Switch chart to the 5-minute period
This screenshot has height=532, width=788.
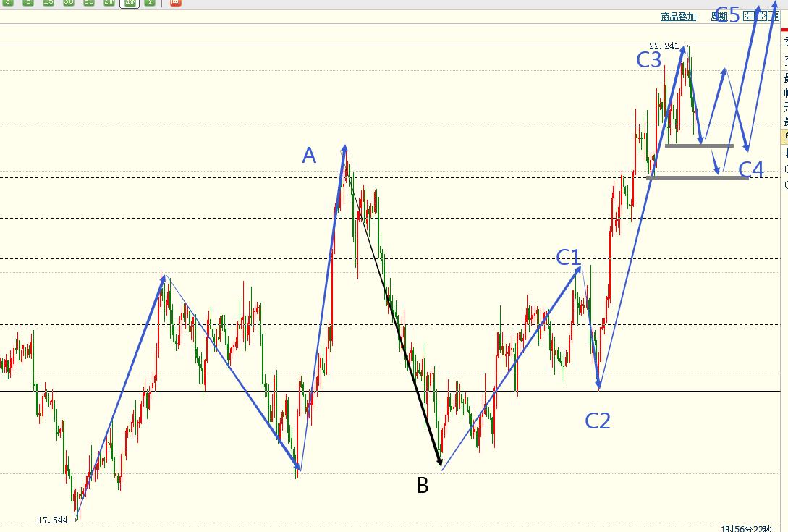tap(28, 2)
